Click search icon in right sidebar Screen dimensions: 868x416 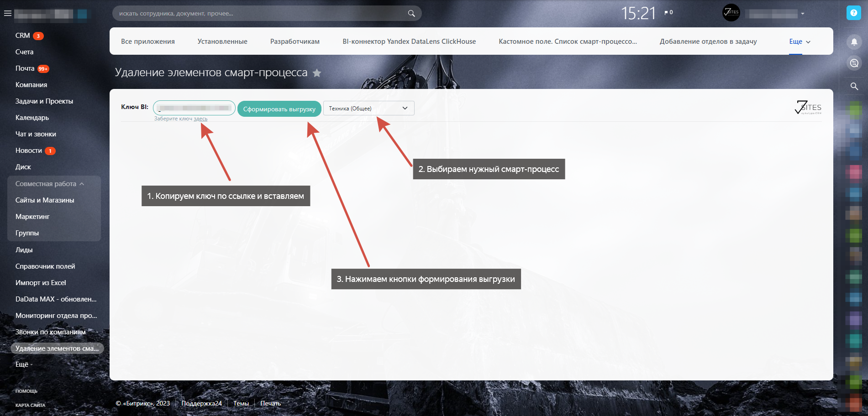coord(854,86)
